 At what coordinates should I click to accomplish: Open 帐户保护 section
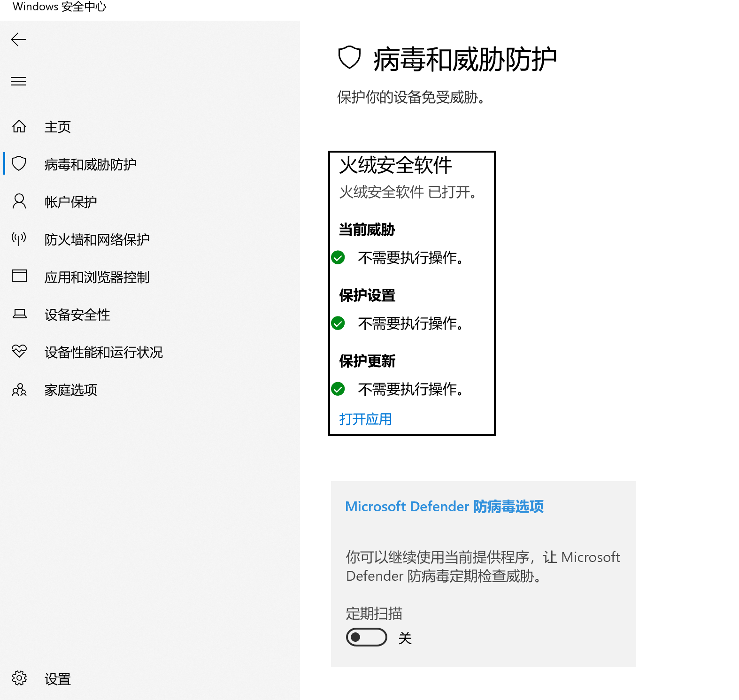(70, 202)
